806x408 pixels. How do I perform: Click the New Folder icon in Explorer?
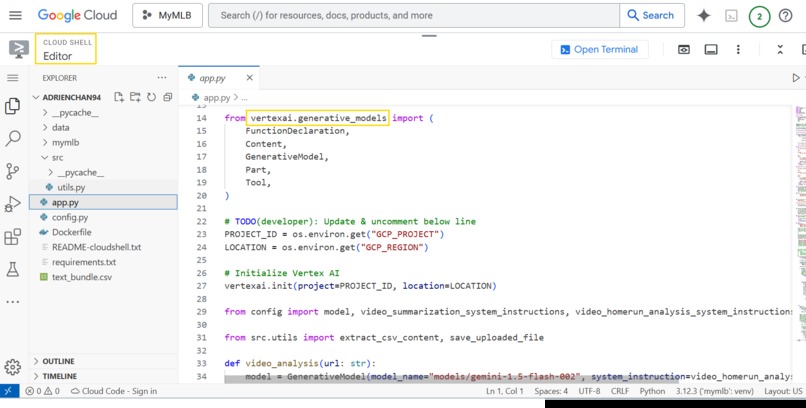tap(135, 97)
